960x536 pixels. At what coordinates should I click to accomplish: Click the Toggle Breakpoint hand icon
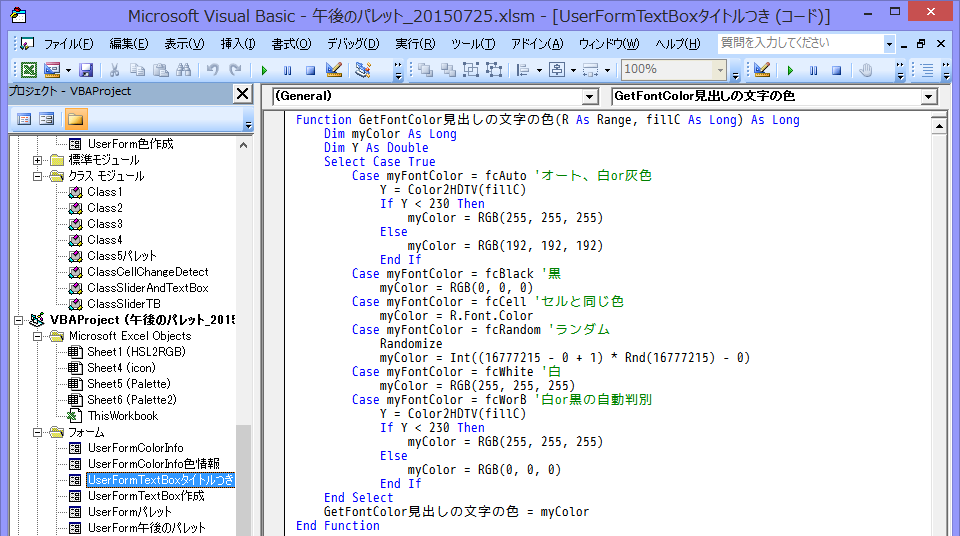pyautogui.click(x=865, y=70)
